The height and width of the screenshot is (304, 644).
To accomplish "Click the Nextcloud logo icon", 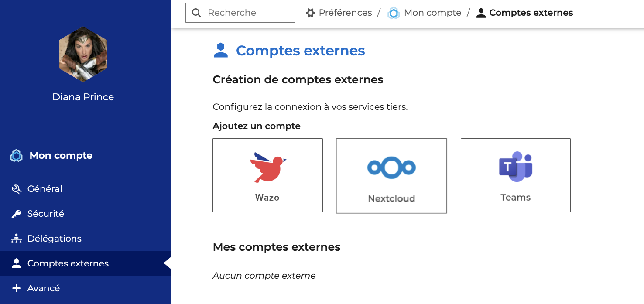I will click(391, 167).
